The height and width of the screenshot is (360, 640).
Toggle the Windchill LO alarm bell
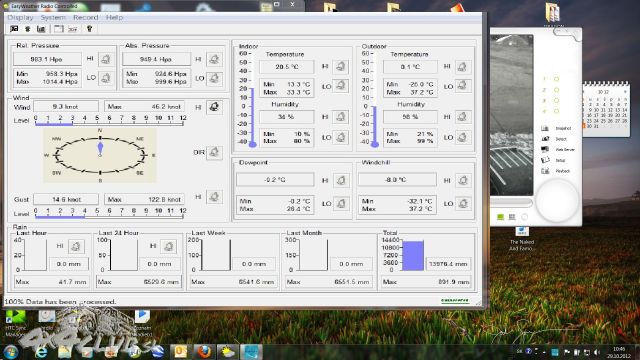462,203
